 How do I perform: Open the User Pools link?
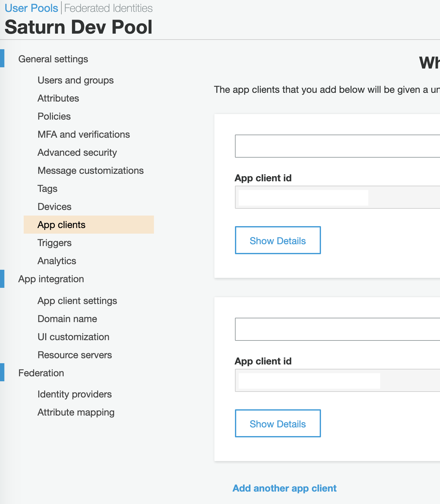tap(31, 8)
